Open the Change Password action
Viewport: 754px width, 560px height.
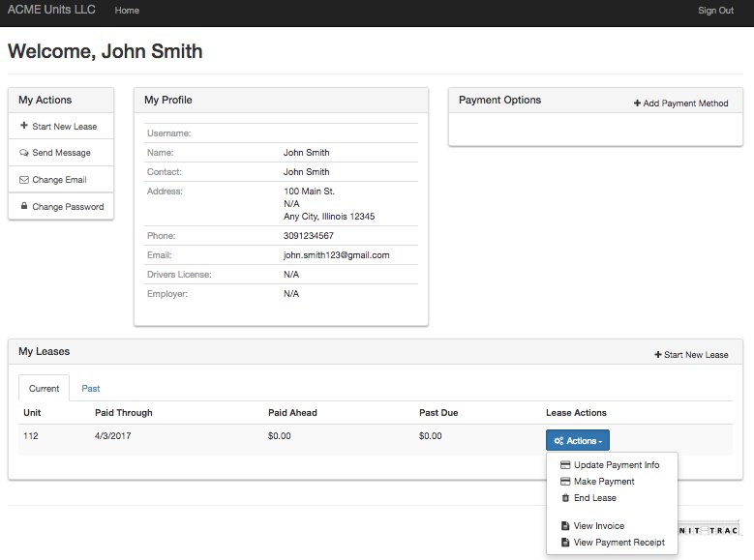61,207
